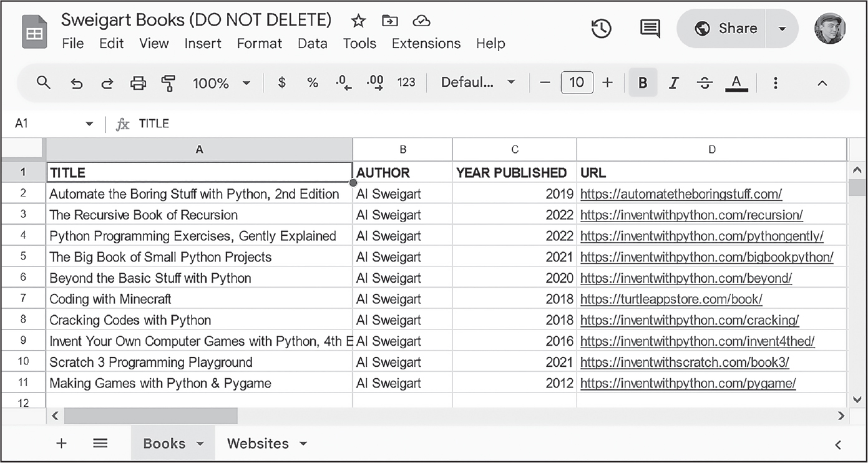Open the View menu
This screenshot has width=868, height=463.
[154, 44]
